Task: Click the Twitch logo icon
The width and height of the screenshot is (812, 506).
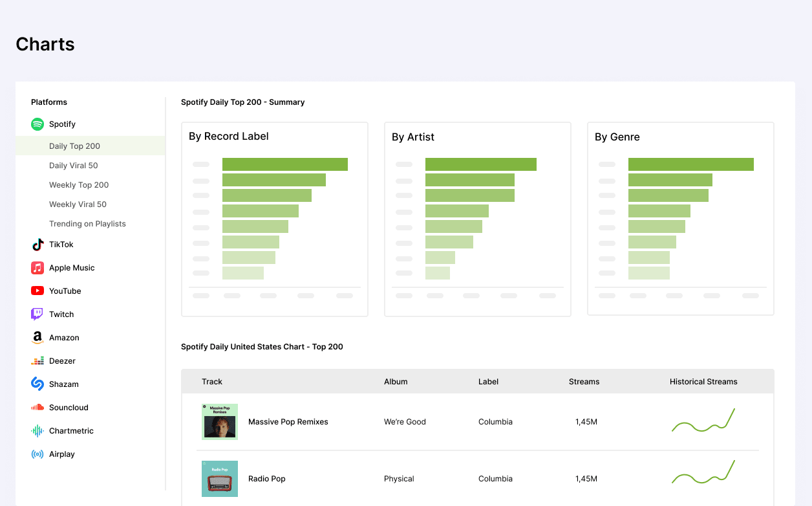Action: [x=37, y=314]
